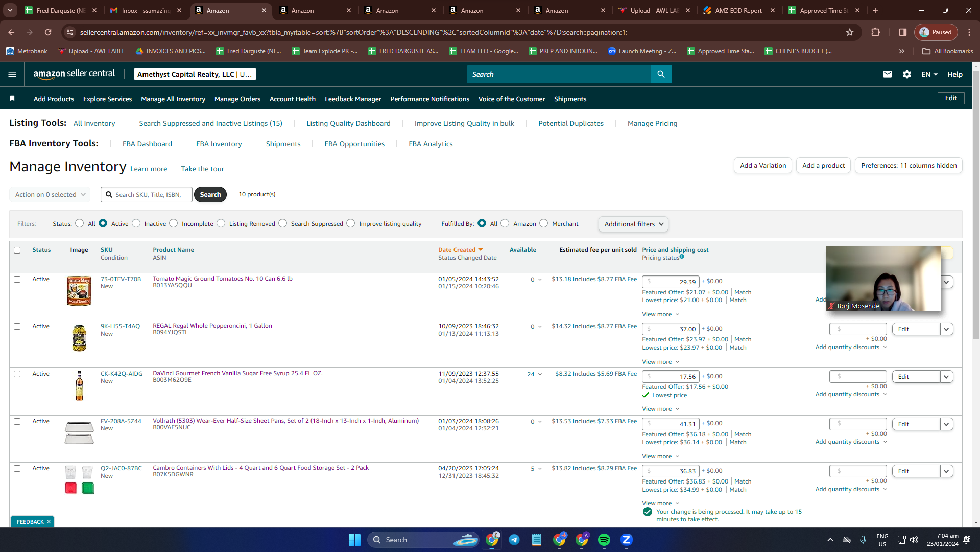Click the FBA Dashboard link
This screenshot has height=552, width=980.
147,144
